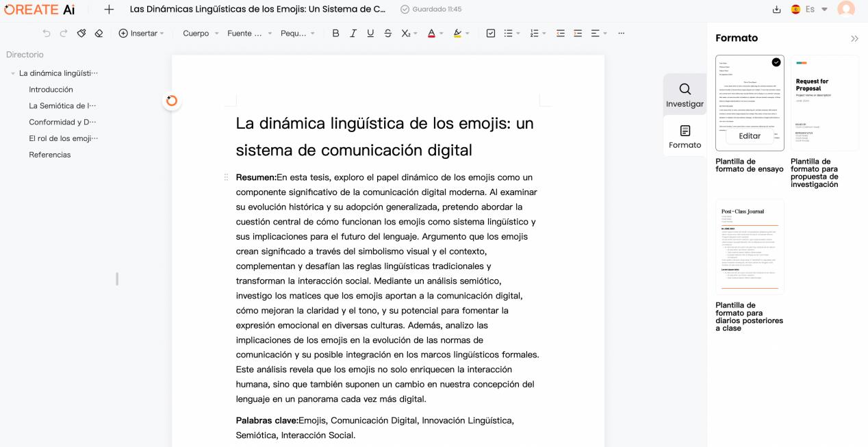
Task: Click the Bold formatting icon
Action: tap(335, 34)
